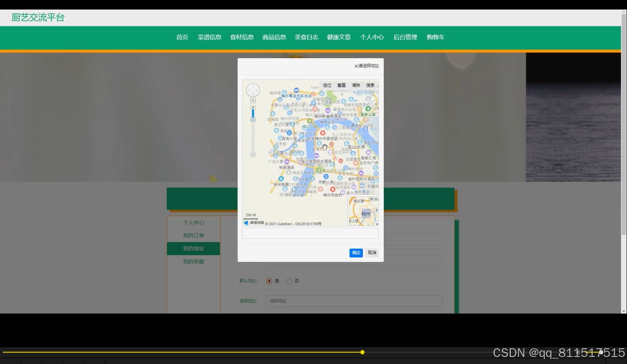
Task: Open 健康文章 in the navigation bar
Action: (x=339, y=37)
